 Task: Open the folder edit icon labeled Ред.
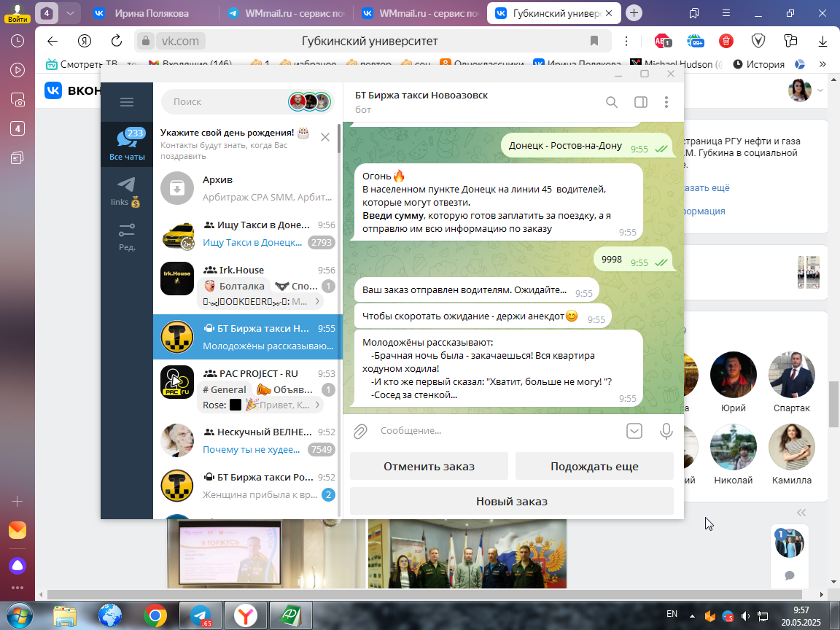[x=127, y=237]
